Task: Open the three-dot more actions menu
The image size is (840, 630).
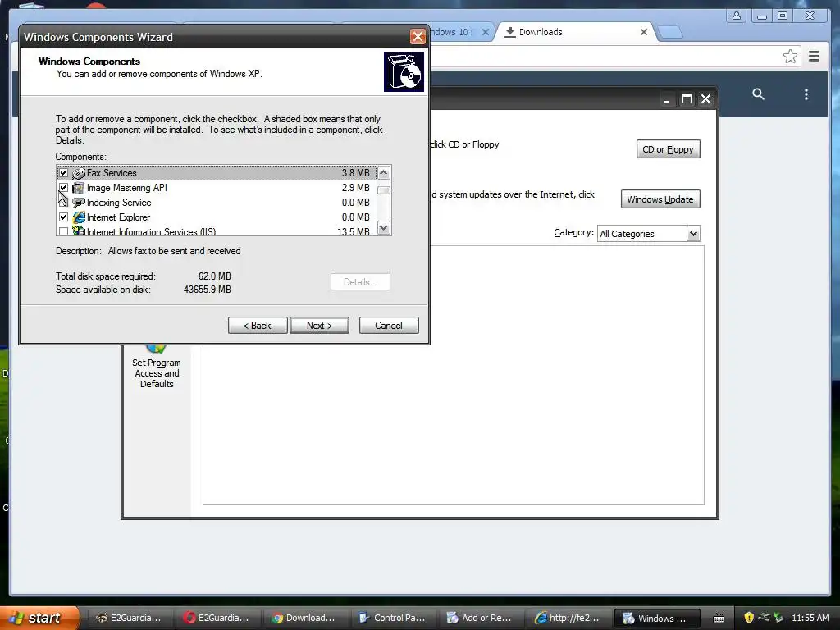Action: tap(806, 94)
